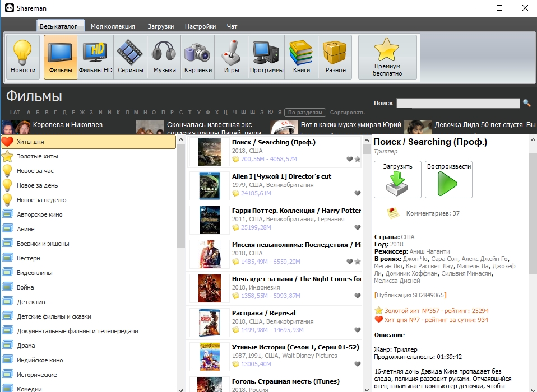Open Документальные фильмы и телепередачи section
This screenshot has width=537, height=392.
(89, 331)
